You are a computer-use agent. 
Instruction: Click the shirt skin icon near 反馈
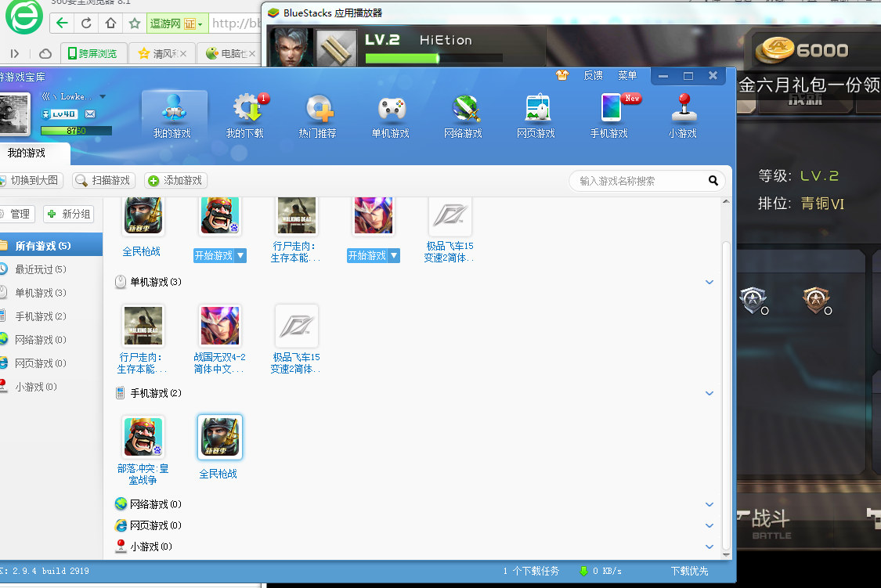point(562,75)
